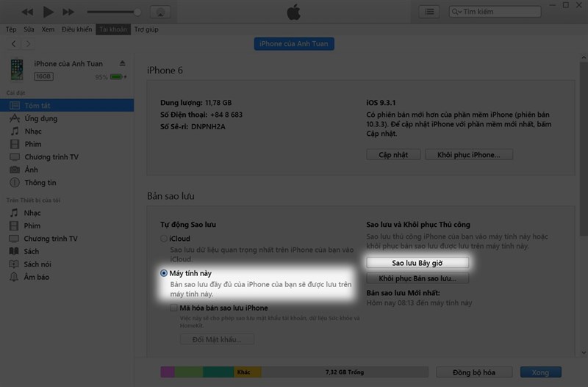Enable Mã hóa bản sao lưu iPhone checkbox
588x387 pixels.
173,308
